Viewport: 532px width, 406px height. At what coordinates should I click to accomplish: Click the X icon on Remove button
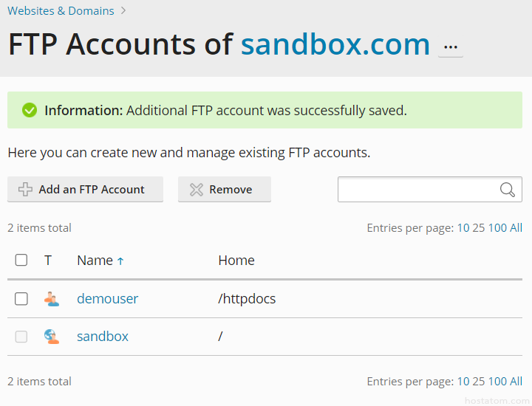196,190
